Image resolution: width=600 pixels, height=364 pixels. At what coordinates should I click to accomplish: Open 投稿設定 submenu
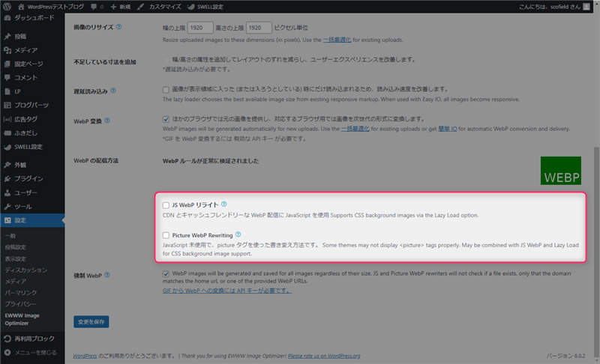[15, 247]
